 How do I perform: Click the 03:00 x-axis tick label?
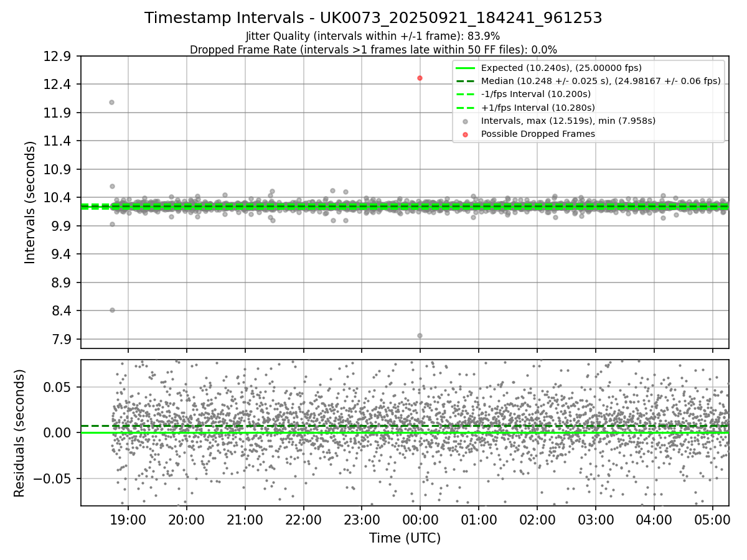tap(596, 520)
